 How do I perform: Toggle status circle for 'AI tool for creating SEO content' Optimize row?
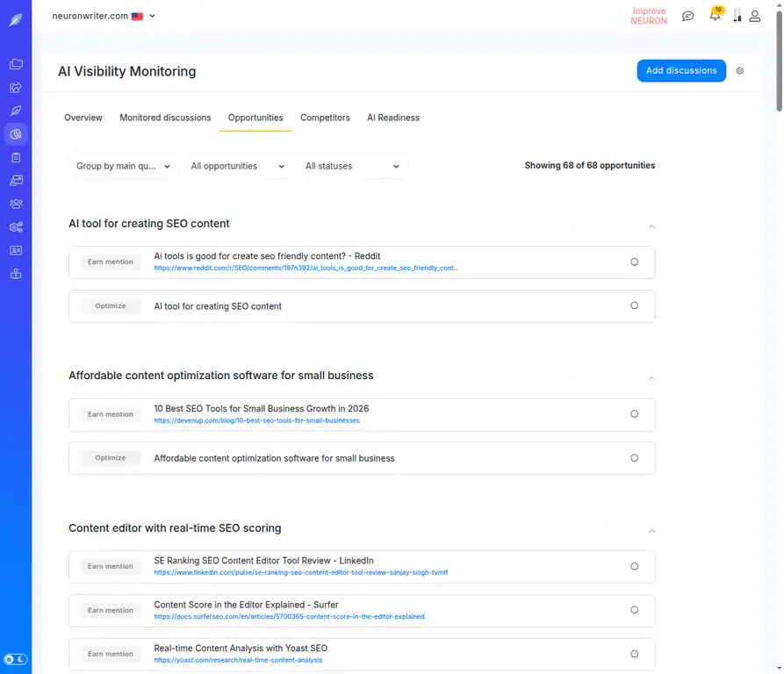click(634, 305)
